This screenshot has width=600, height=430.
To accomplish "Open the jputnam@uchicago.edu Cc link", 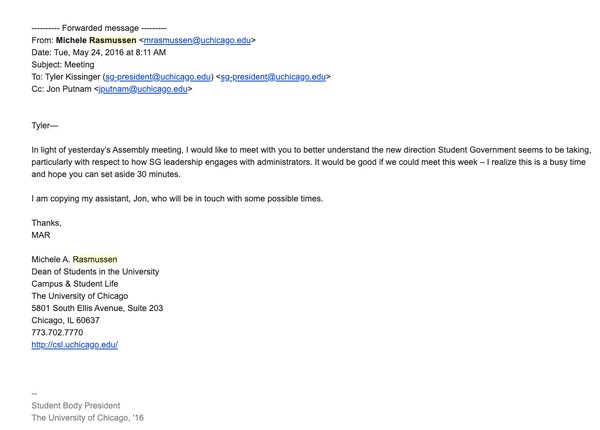I will point(143,89).
